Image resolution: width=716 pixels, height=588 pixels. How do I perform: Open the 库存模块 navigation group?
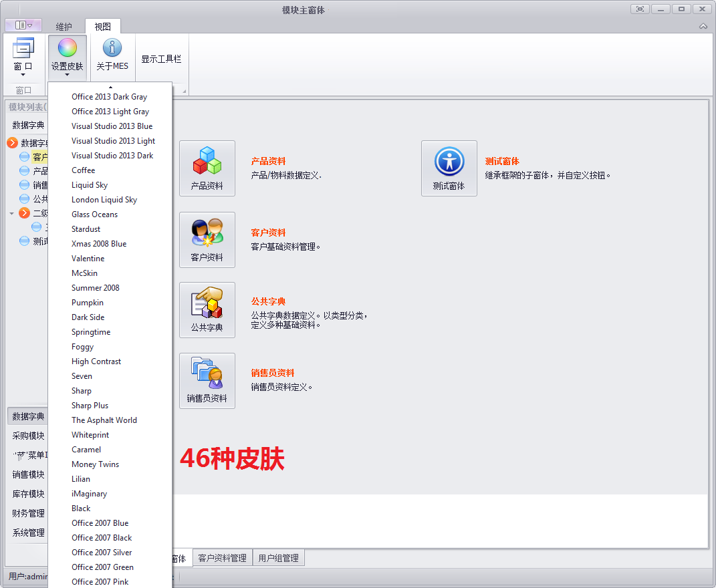coord(28,494)
